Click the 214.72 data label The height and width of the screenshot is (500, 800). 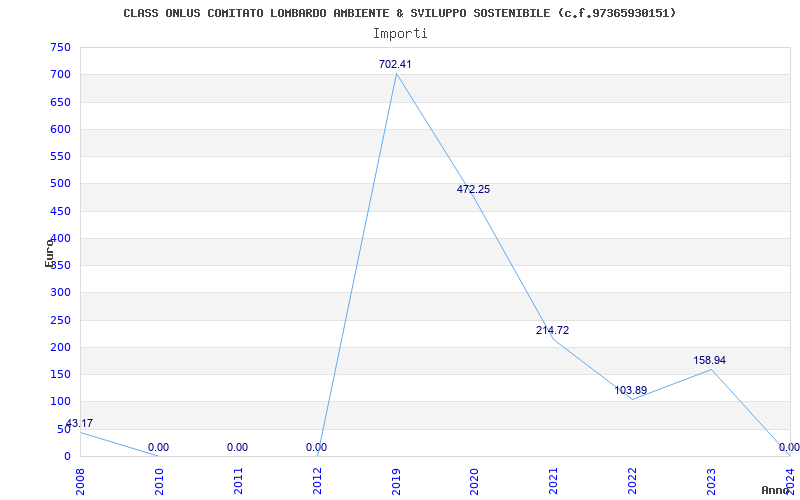point(553,330)
